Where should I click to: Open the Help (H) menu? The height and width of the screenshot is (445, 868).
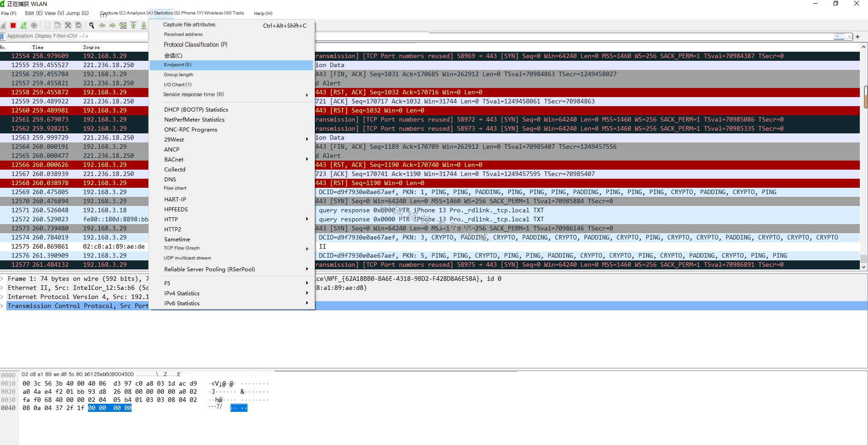click(263, 13)
